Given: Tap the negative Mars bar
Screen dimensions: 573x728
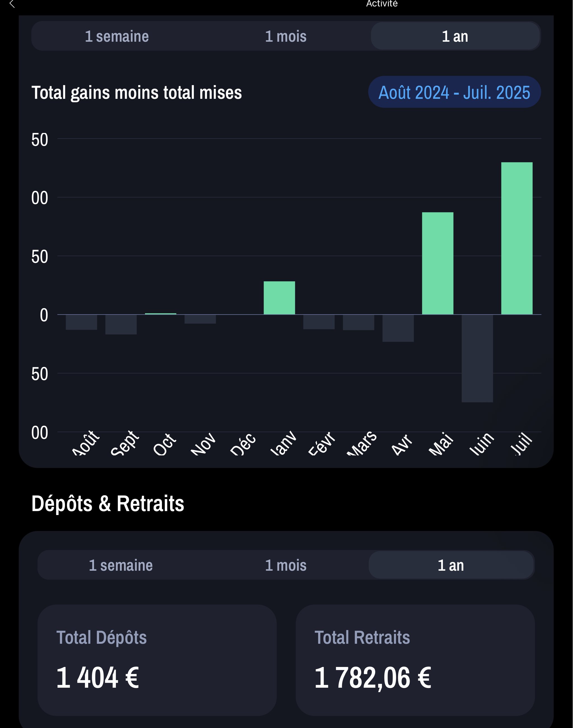Looking at the screenshot, I should pos(358,322).
